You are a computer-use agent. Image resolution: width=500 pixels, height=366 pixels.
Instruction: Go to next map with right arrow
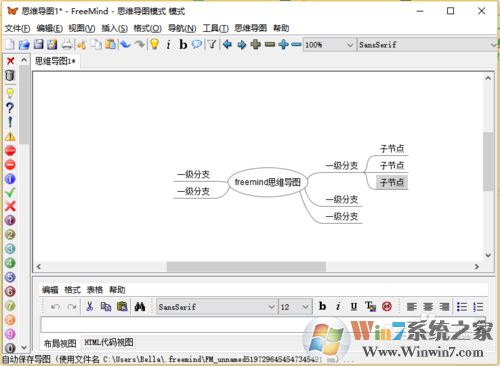coord(241,44)
